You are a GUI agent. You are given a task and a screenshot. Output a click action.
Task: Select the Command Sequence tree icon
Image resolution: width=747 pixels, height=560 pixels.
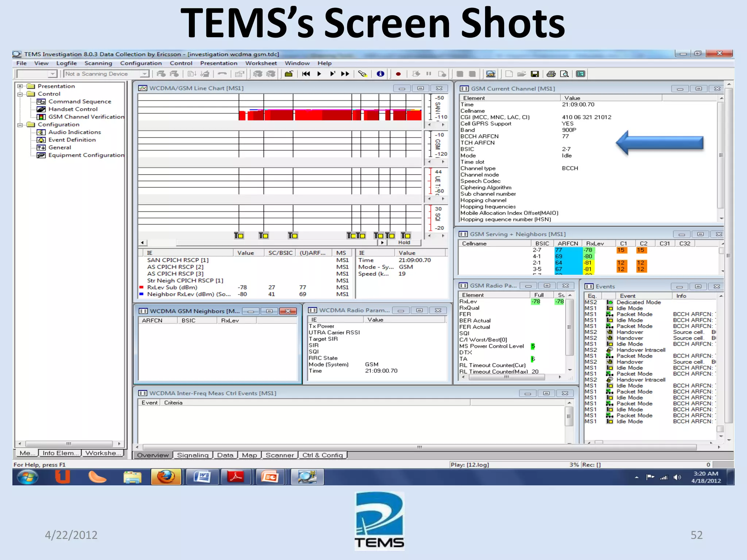41,101
